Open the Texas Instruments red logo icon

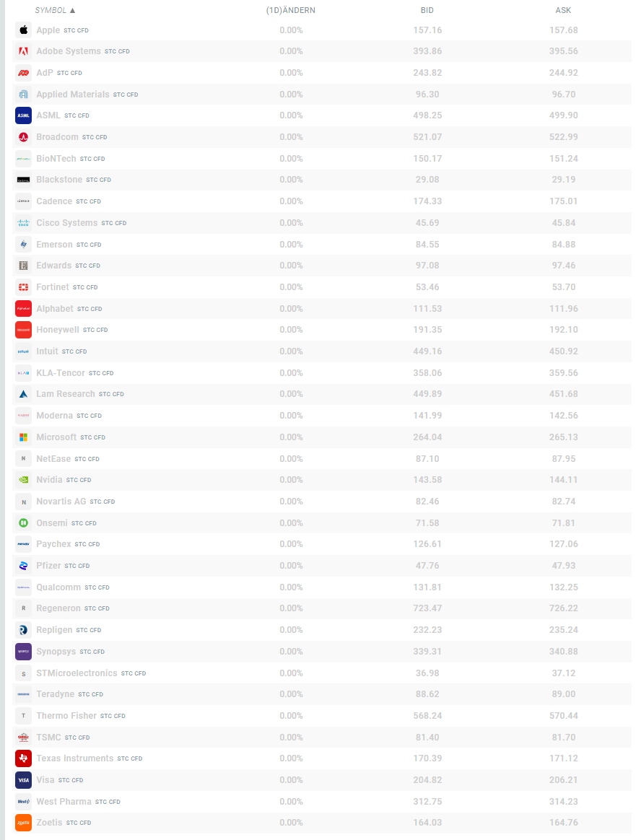(x=23, y=758)
